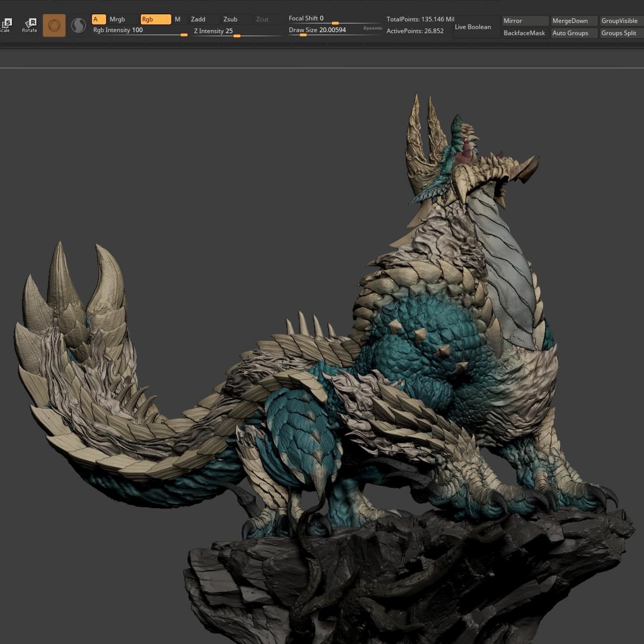This screenshot has width=644, height=644.
Task: Toggle the Rgb color mode
Action: 156,19
